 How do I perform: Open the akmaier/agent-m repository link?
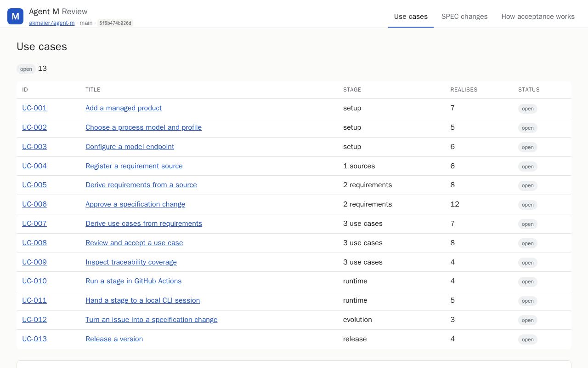(x=51, y=23)
